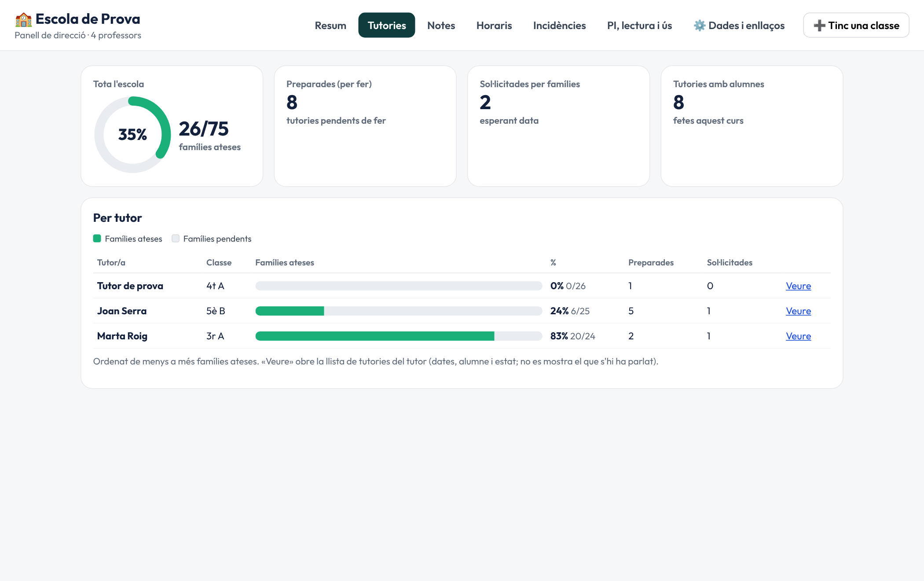Click the Classe column header
The height and width of the screenshot is (581, 924).
[219, 263]
